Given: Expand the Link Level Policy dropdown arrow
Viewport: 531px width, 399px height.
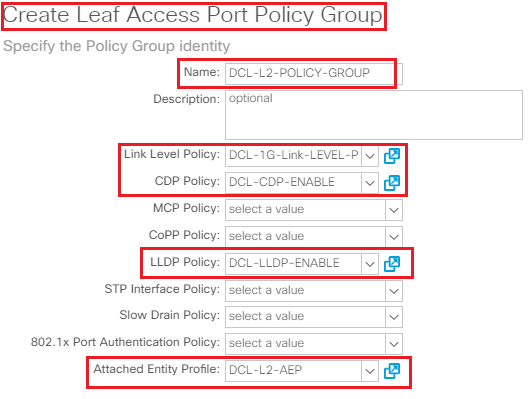Looking at the screenshot, I should [x=370, y=156].
